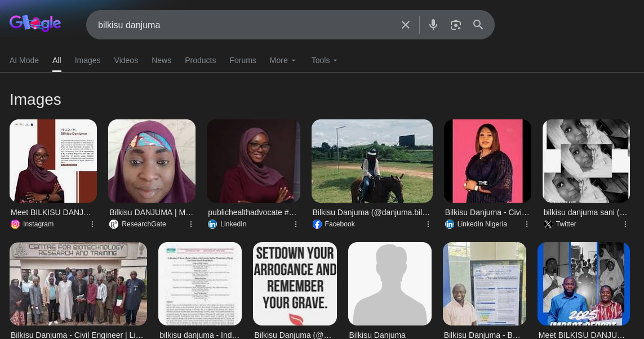Viewport: 644px width, 339px height.
Task: Open three-dot menu for the Facebook result
Action: tap(428, 224)
